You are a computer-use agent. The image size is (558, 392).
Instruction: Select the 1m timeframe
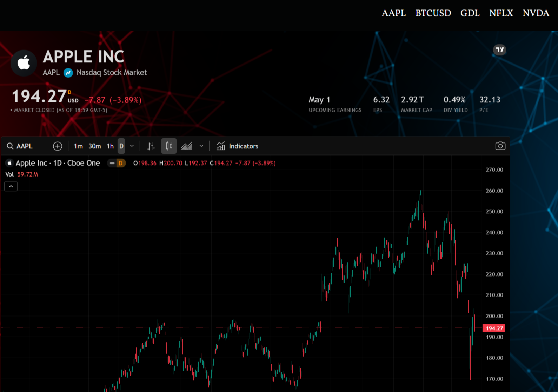[x=78, y=146]
